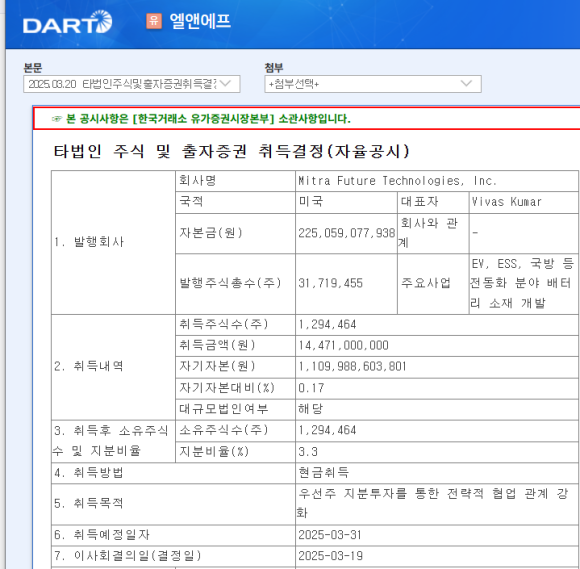Click the ratio value 0.17
The width and height of the screenshot is (580, 569).
(x=311, y=388)
